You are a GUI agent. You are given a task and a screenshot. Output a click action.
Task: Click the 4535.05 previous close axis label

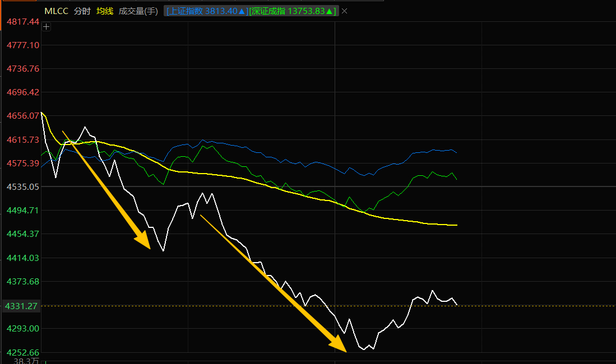[23, 187]
